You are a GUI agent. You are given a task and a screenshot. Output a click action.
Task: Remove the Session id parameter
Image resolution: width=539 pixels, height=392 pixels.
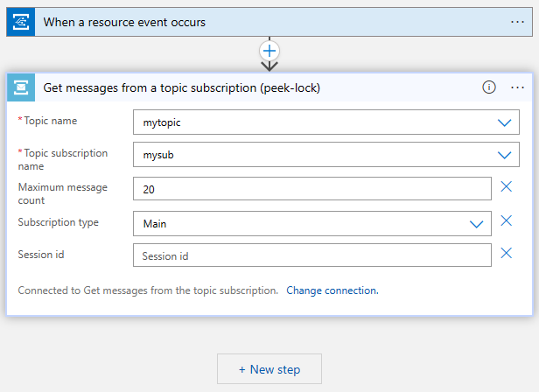coord(506,253)
